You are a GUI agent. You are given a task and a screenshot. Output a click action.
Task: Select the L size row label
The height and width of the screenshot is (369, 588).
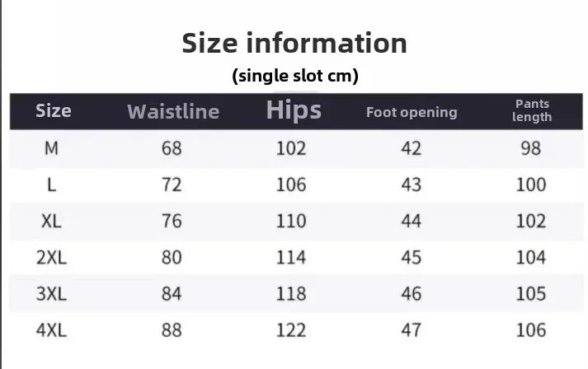(52, 184)
